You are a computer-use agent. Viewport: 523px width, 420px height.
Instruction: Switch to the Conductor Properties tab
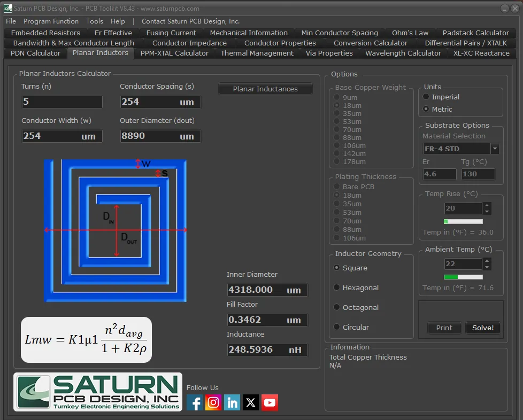tap(280, 43)
